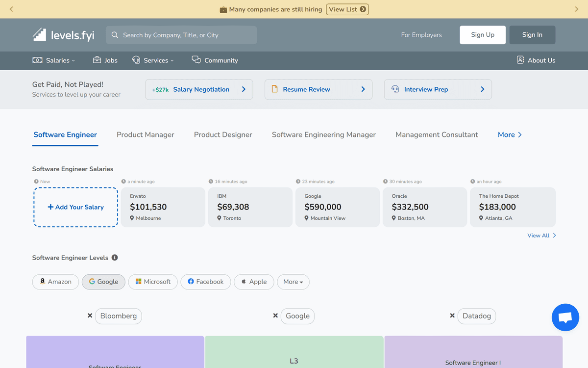588x368 pixels.
Task: Click the Get Paid, Not Played heading
Action: pyautogui.click(x=68, y=84)
